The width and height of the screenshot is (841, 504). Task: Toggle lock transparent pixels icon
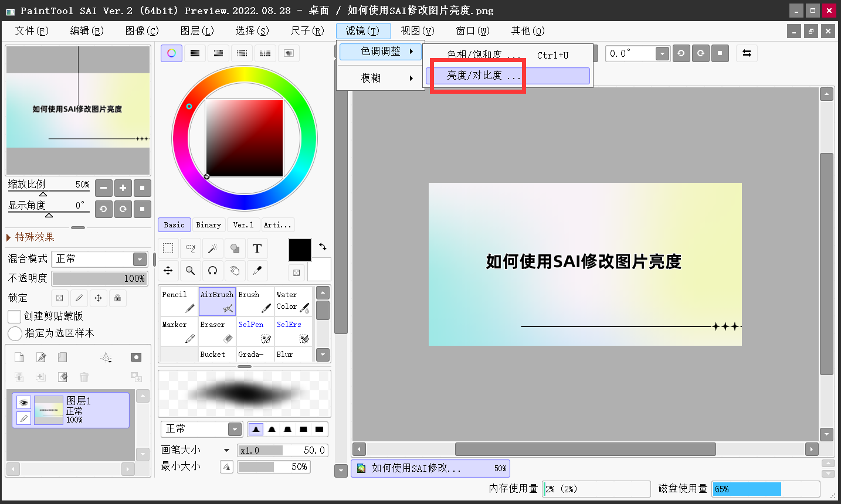pos(59,298)
